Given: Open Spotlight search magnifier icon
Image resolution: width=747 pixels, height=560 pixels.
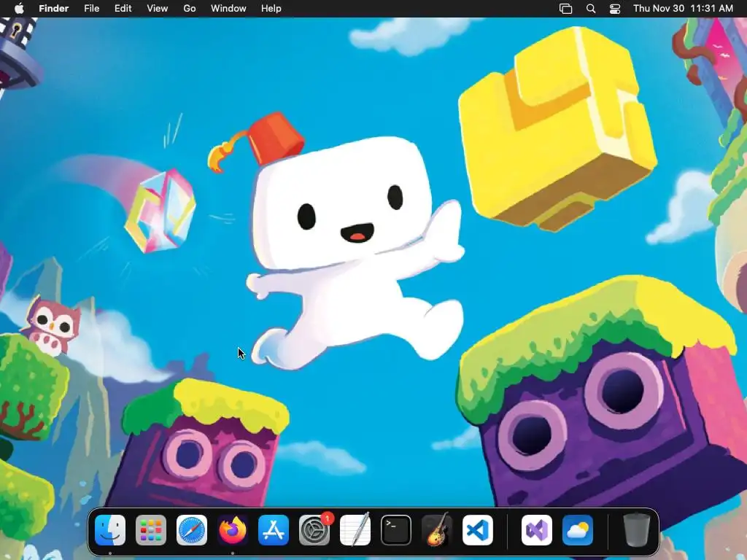Looking at the screenshot, I should tap(591, 9).
